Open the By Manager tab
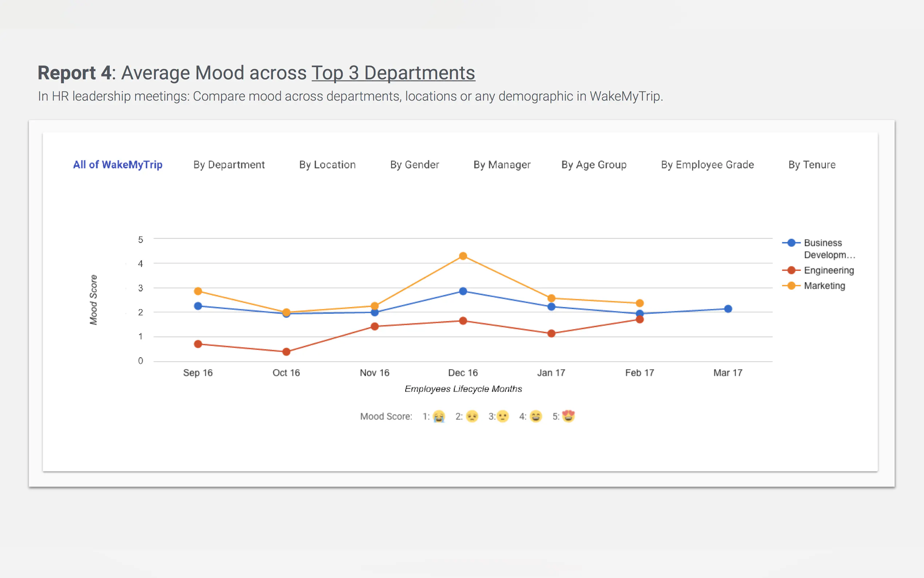This screenshot has height=578, width=924. [x=502, y=165]
